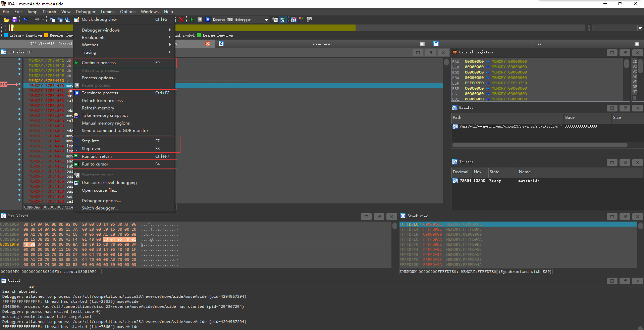Click the Jump forward arrow icon
Screen dimensions: 644x330
37,19
